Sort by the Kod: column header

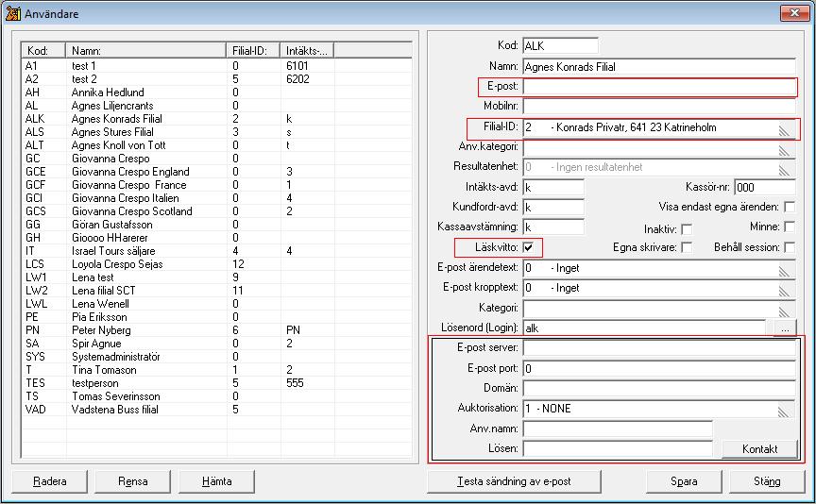(x=43, y=50)
